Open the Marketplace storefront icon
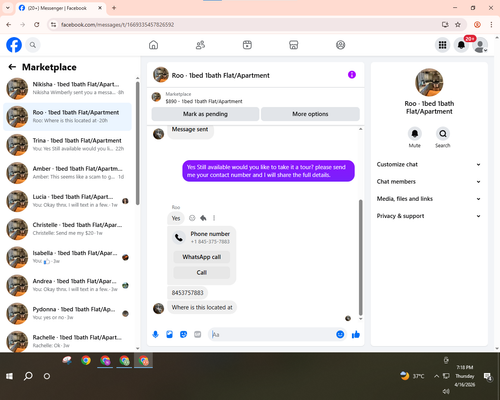Viewport: 500px width, 400px height. coord(294,45)
